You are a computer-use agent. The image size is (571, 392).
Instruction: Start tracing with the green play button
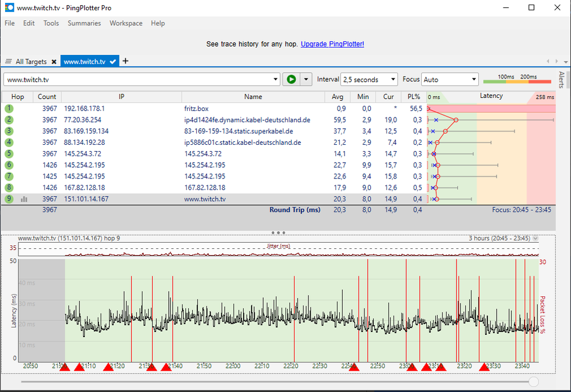291,80
